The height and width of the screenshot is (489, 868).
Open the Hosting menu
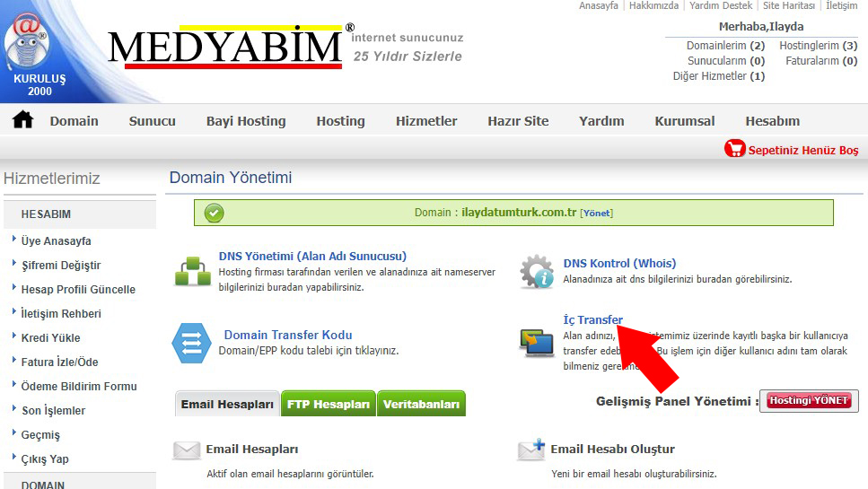pyautogui.click(x=340, y=121)
